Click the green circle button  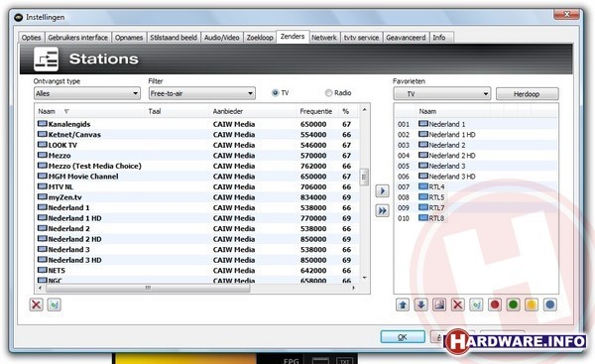point(513,304)
